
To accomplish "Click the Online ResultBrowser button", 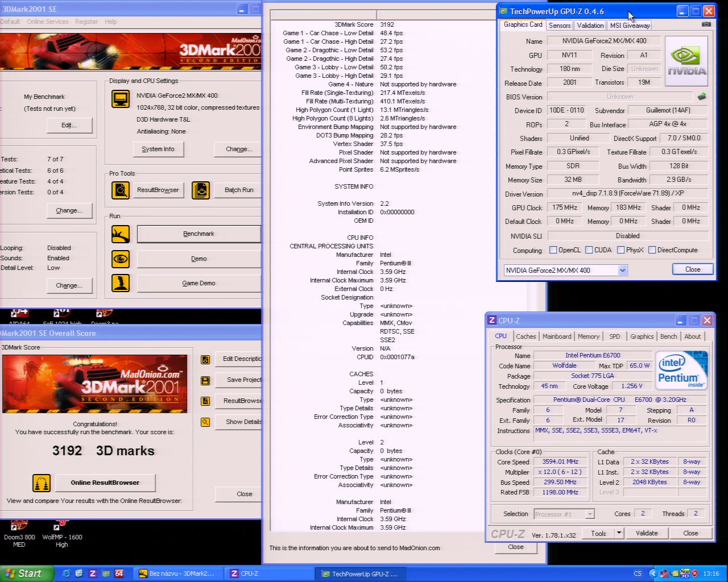I will point(105,483).
